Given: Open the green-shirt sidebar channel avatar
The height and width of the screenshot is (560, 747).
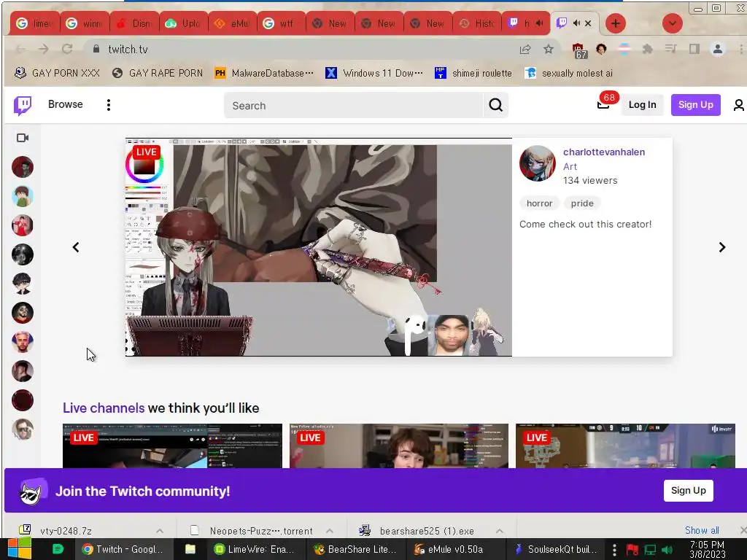Looking at the screenshot, I should click(x=23, y=196).
